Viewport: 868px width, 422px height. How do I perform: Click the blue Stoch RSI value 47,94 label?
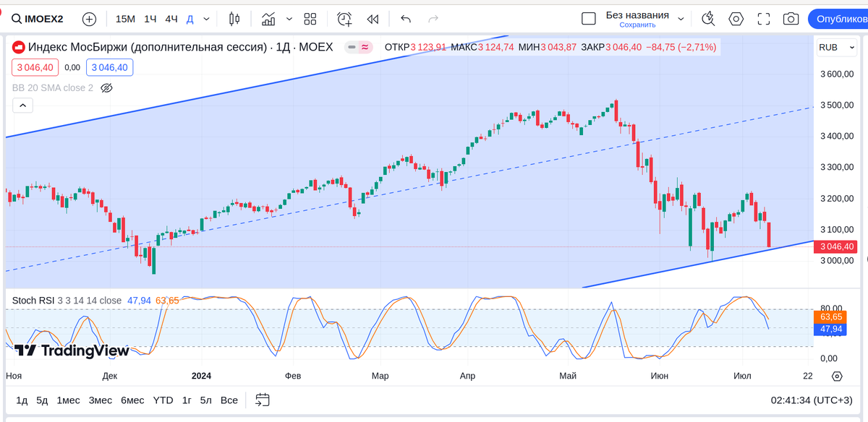(x=830, y=329)
